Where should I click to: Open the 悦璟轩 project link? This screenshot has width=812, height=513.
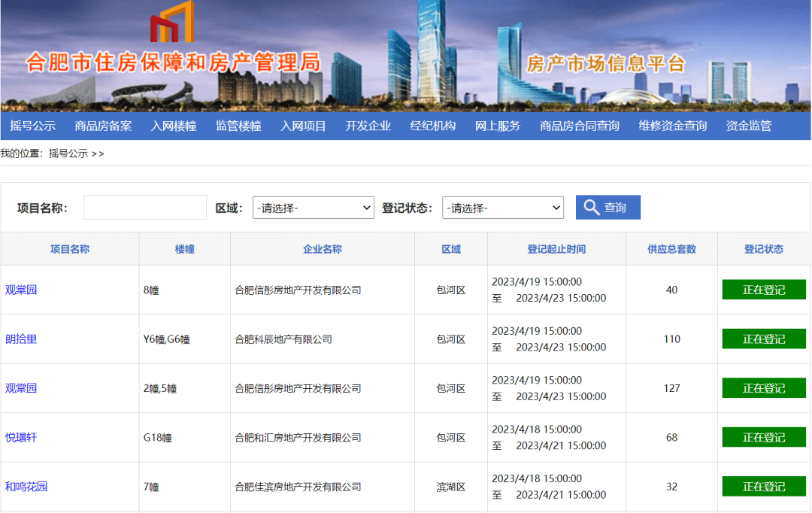[x=21, y=437]
